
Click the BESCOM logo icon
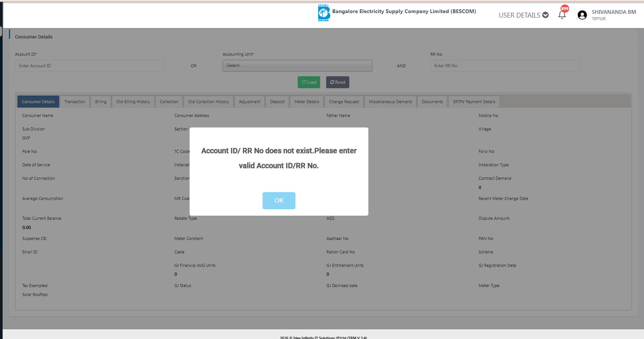(324, 13)
